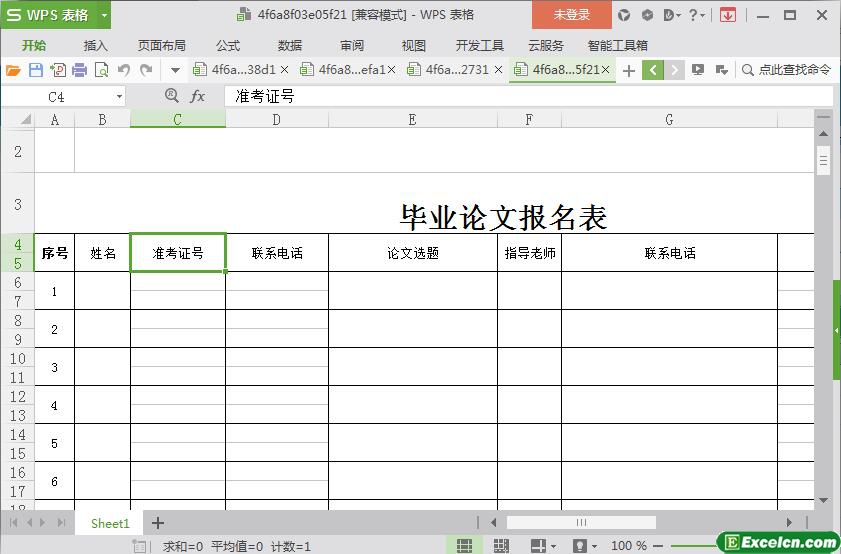Switch to page break preview in status bar
The width and height of the screenshot is (841, 554).
(501, 545)
